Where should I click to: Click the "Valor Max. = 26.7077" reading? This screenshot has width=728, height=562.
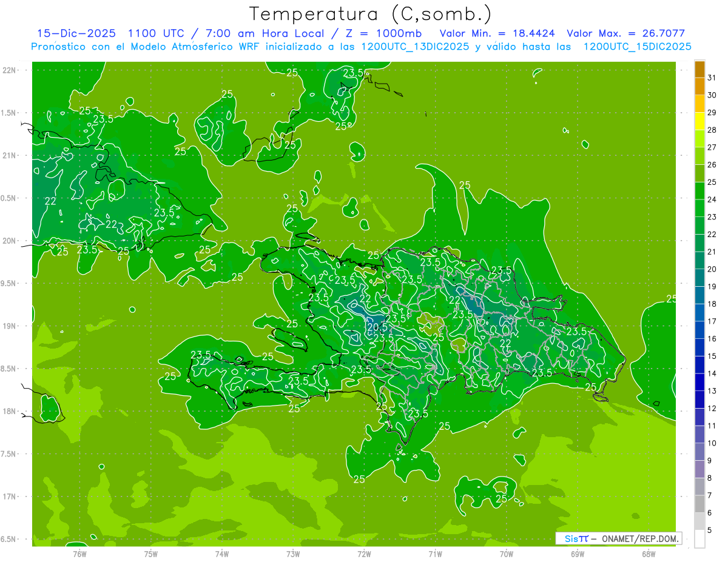625,34
